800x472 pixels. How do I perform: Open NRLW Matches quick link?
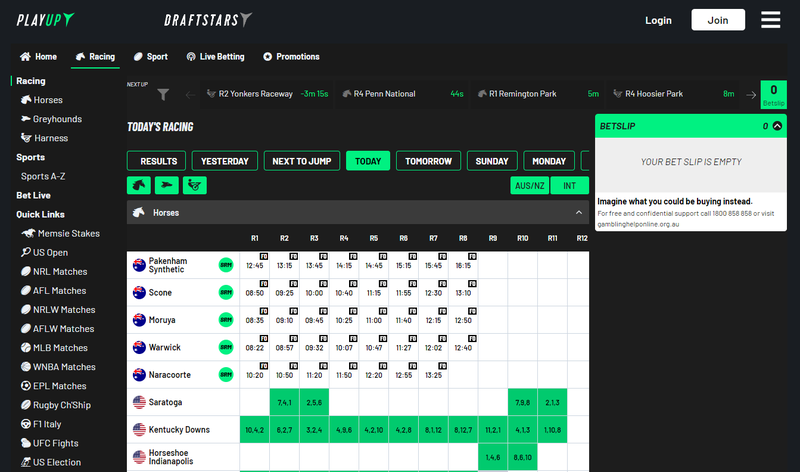[58, 310]
